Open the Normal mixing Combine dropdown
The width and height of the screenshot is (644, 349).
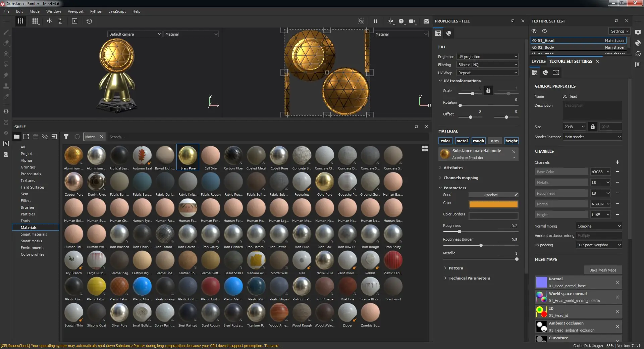point(599,226)
